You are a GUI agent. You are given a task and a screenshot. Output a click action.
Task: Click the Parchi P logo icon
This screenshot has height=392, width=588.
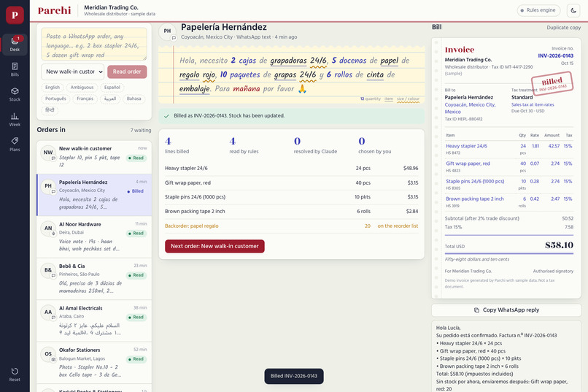click(x=15, y=15)
